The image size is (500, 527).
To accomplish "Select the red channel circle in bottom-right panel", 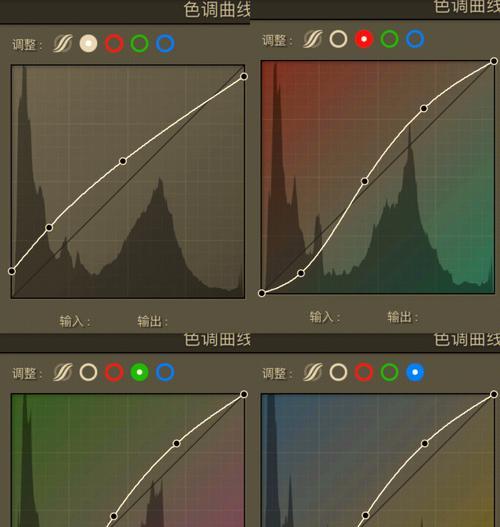I will coord(364,372).
